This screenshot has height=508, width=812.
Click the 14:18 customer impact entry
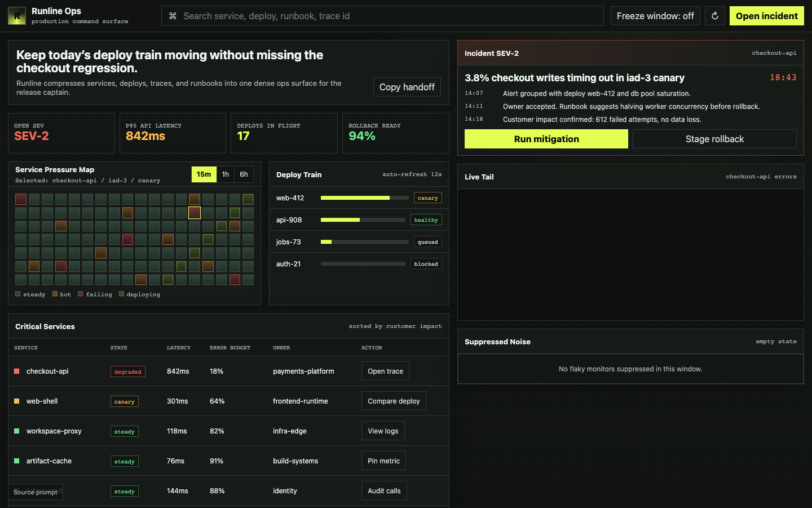(630, 120)
